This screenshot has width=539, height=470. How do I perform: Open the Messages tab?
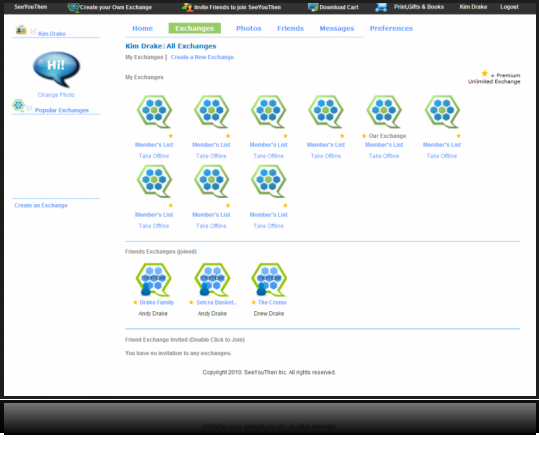tap(337, 29)
